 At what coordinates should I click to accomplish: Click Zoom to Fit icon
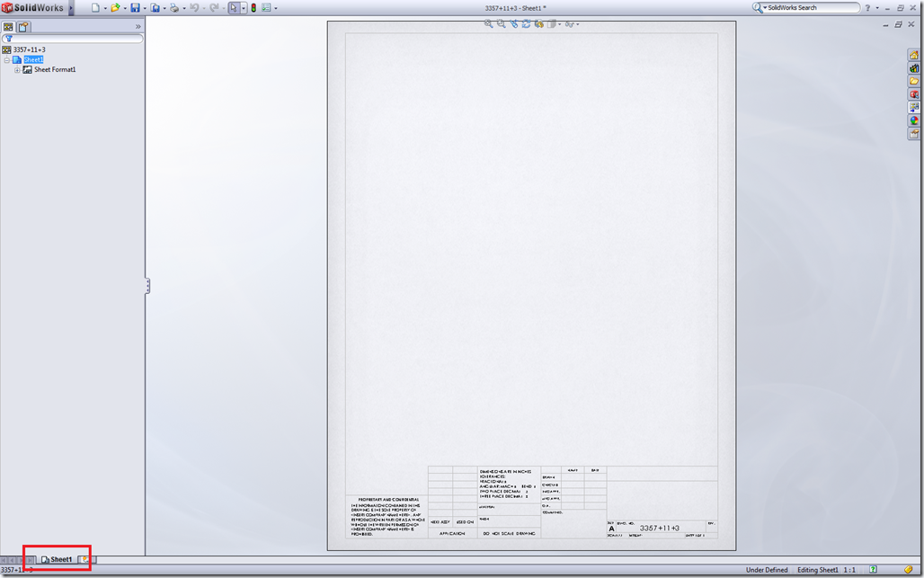click(489, 23)
